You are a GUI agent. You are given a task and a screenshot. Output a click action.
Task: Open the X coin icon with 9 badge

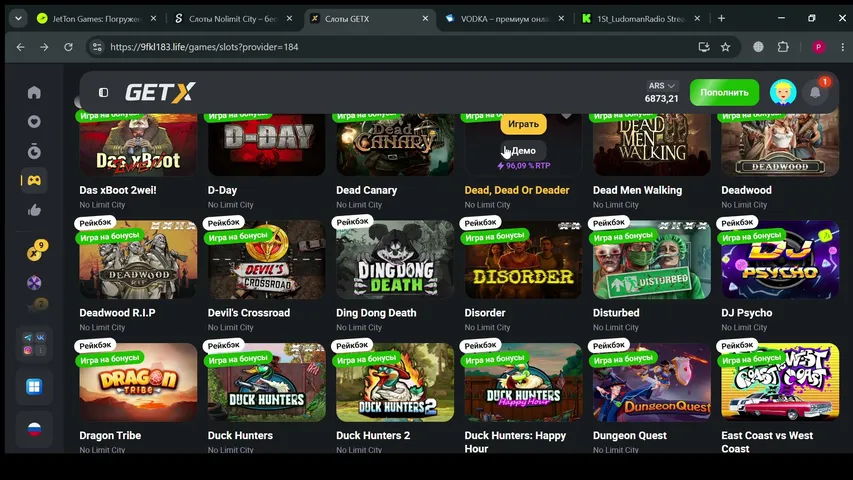click(36, 251)
